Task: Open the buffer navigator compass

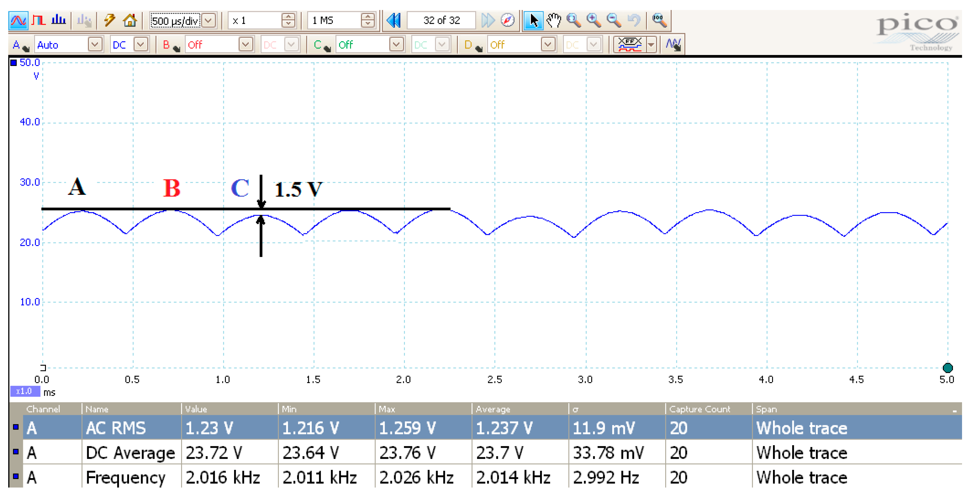Action: [x=507, y=20]
